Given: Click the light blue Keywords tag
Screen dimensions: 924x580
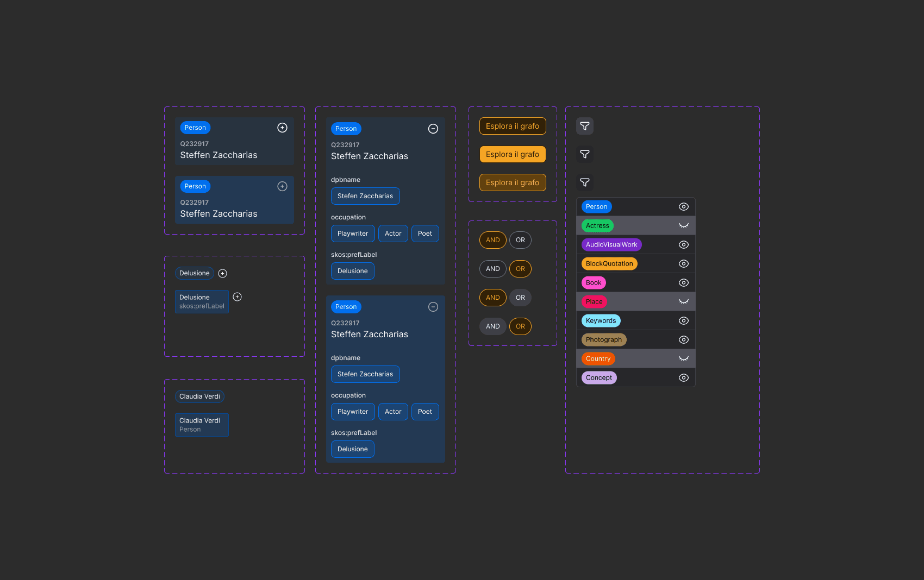Looking at the screenshot, I should click(601, 320).
